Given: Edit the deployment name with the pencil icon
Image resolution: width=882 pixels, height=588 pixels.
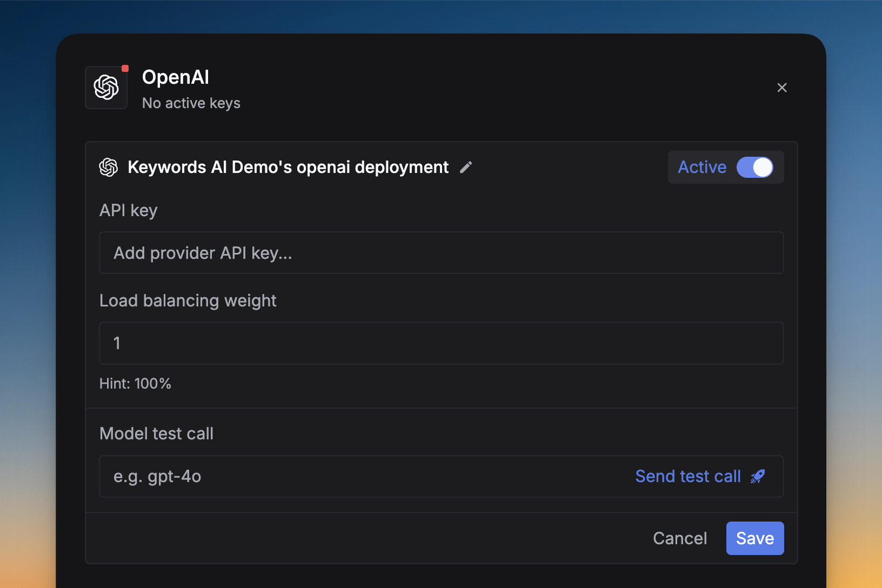Looking at the screenshot, I should pyautogui.click(x=466, y=168).
